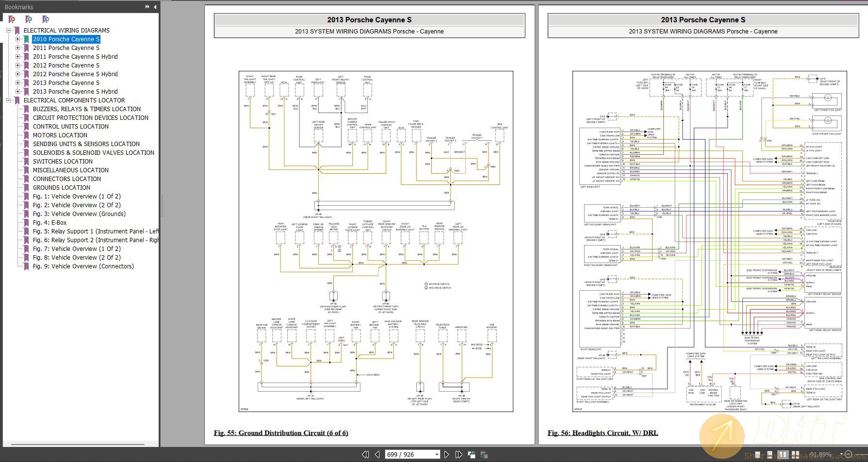The height and width of the screenshot is (462, 868).
Task: Open BUZZERS, RELAYS & TIMERS LOCATION bookmark
Action: click(87, 109)
